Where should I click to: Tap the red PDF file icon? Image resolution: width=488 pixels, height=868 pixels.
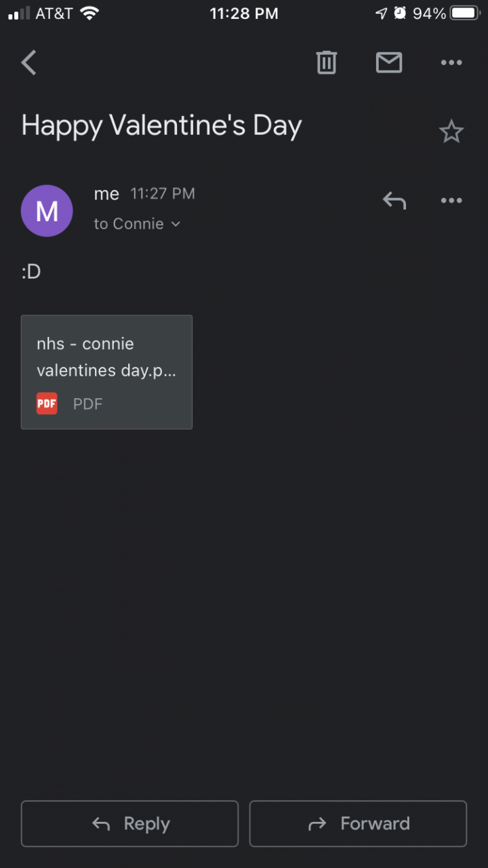pos(47,403)
